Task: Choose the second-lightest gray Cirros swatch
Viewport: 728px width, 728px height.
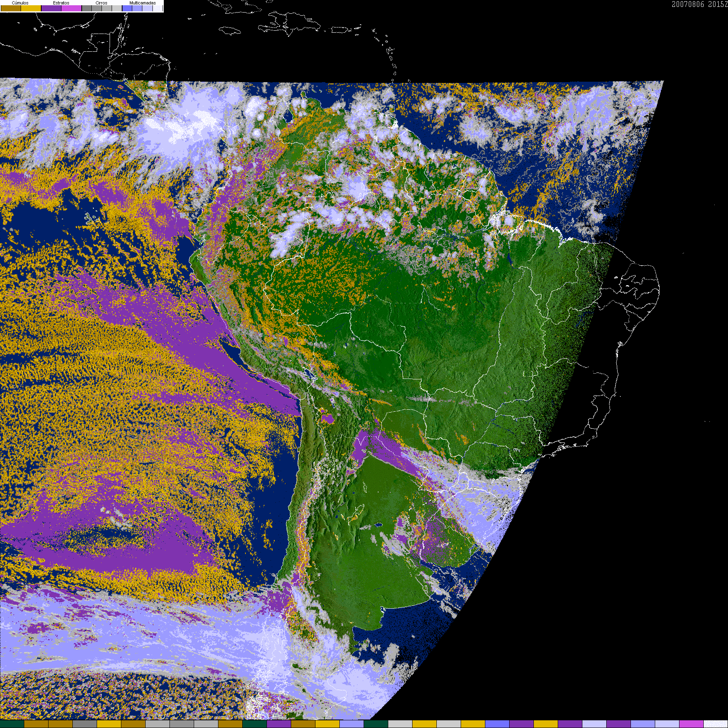Action: [107, 8]
